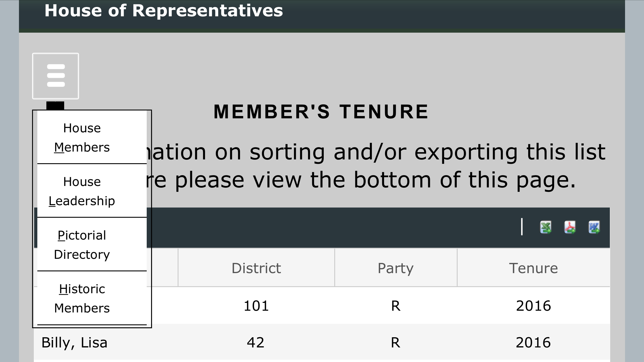Select tenure 2016 in Billy, Lisa row
This screenshot has height=362, width=644.
tap(533, 342)
